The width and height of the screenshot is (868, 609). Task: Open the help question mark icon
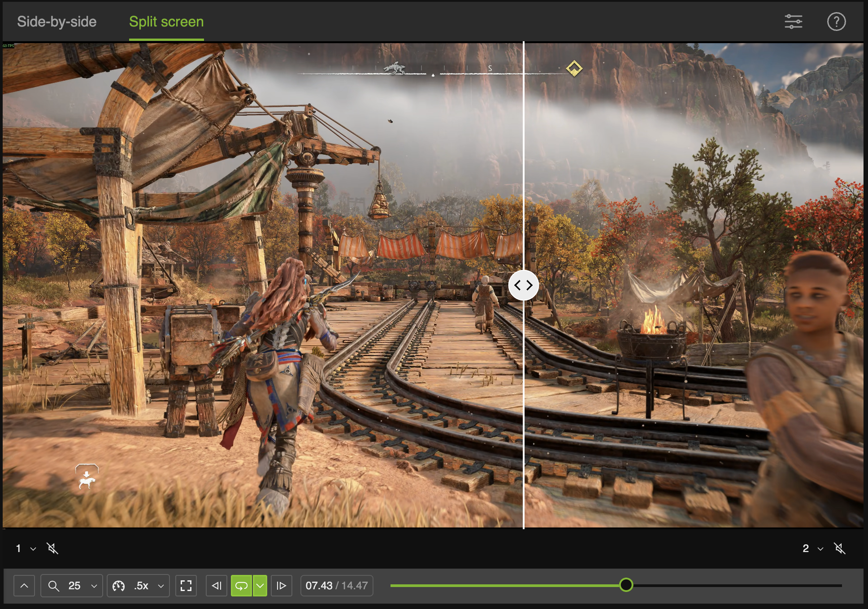pyautogui.click(x=836, y=22)
